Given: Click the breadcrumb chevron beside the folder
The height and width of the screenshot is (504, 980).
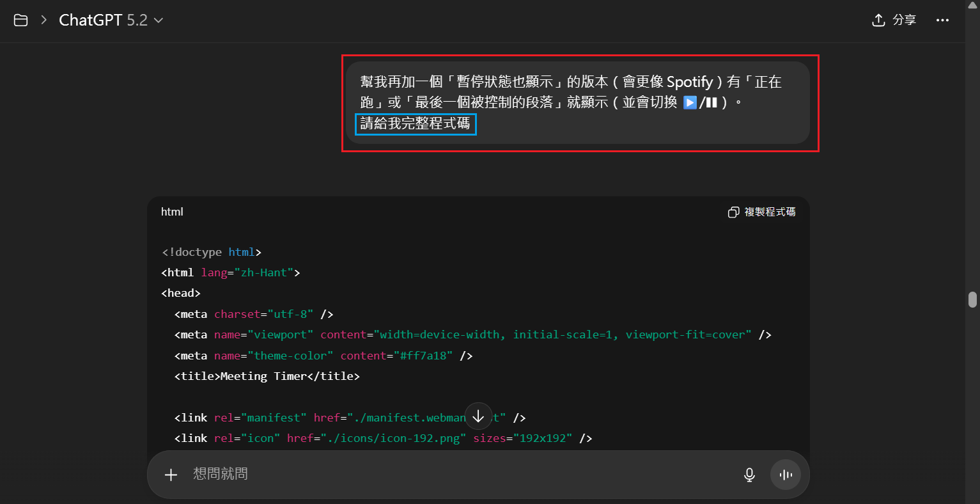Looking at the screenshot, I should pos(44,20).
